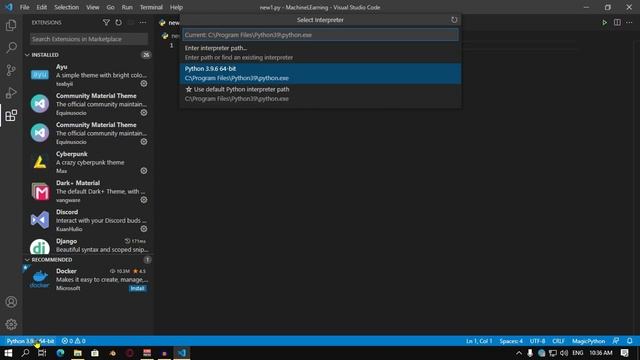The image size is (640, 360).
Task: Open the Go menu
Action: [x=110, y=7]
